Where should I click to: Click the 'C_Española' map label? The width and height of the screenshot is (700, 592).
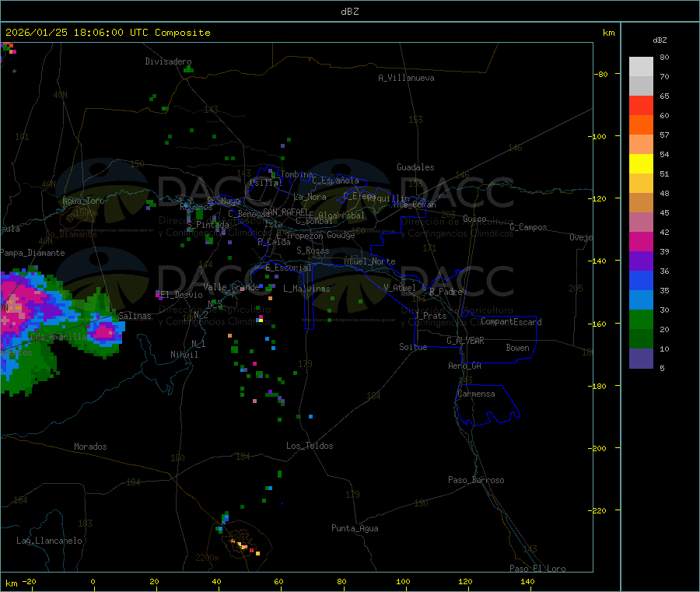(335, 180)
